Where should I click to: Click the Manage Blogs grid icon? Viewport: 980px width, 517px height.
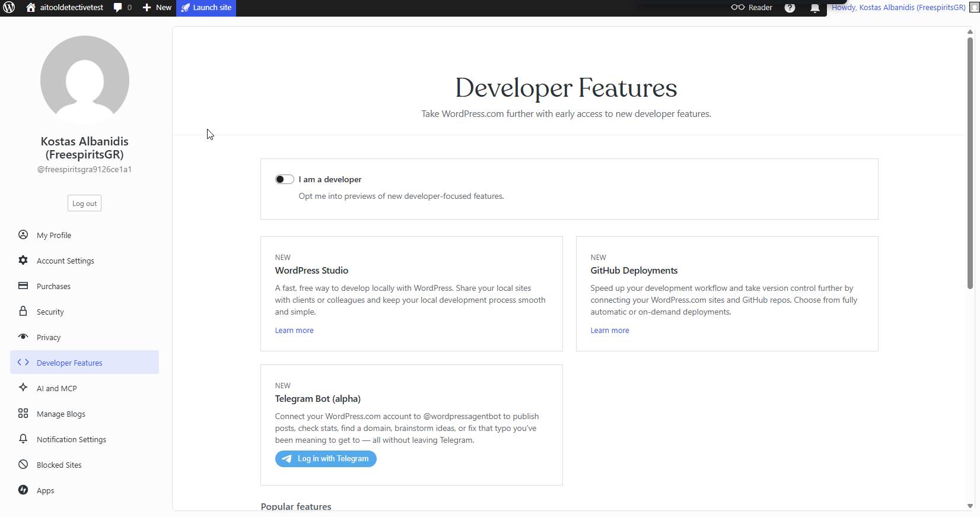click(23, 413)
